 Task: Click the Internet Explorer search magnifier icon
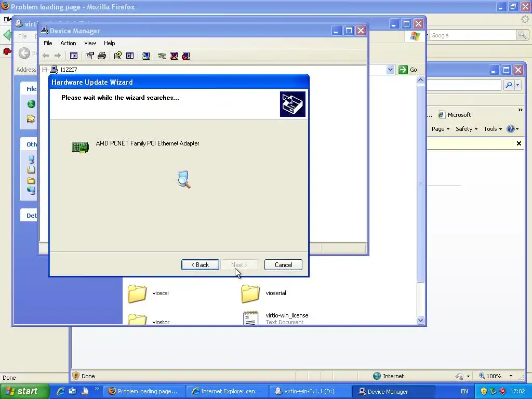point(509,85)
